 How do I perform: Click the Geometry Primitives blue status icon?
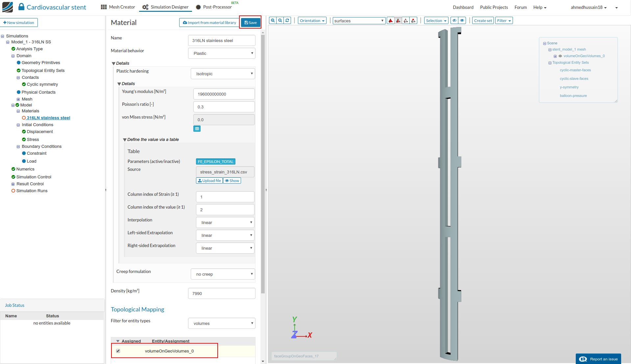pos(19,63)
